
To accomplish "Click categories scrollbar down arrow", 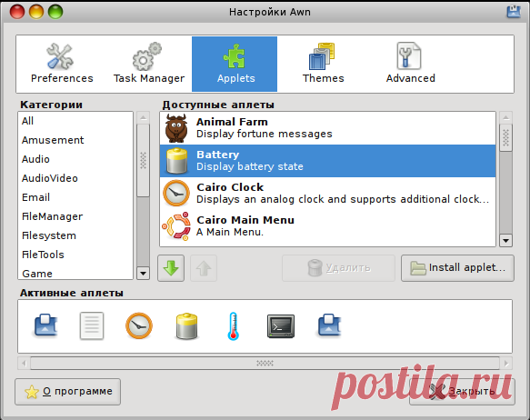I will [143, 273].
